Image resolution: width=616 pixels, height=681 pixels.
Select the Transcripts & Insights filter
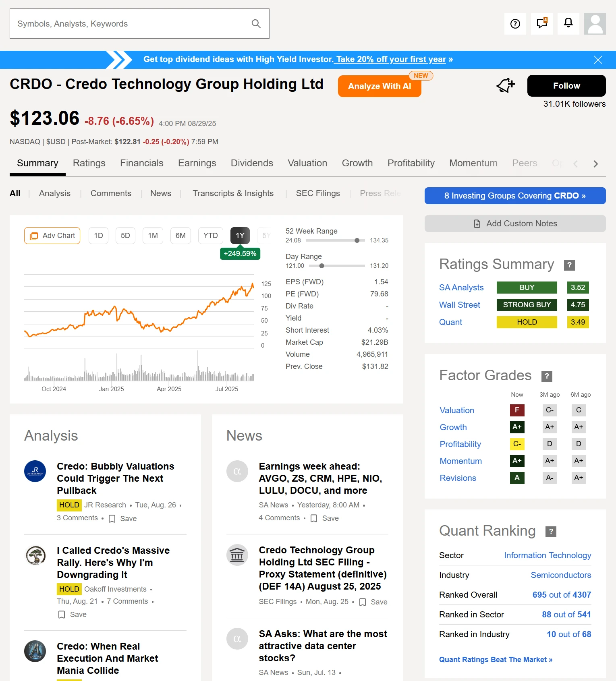tap(233, 193)
